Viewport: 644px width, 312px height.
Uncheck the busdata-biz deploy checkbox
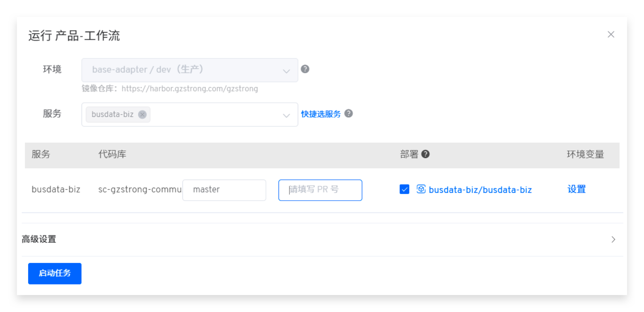pyautogui.click(x=404, y=189)
